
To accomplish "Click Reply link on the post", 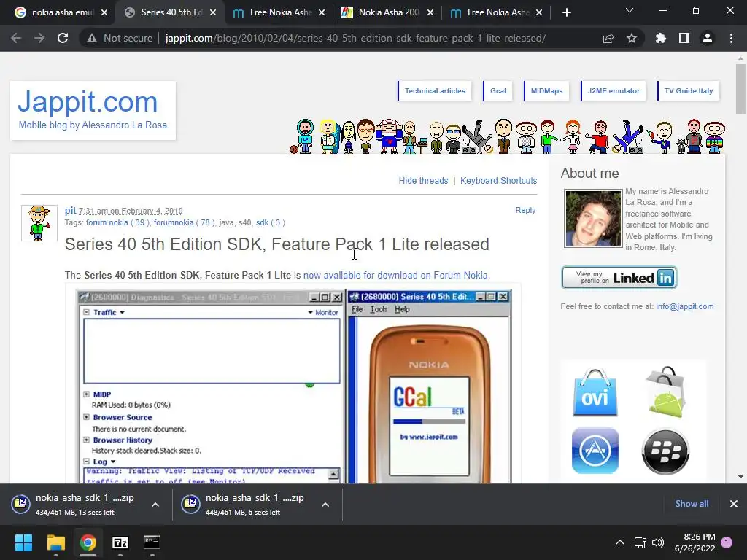I will point(525,210).
